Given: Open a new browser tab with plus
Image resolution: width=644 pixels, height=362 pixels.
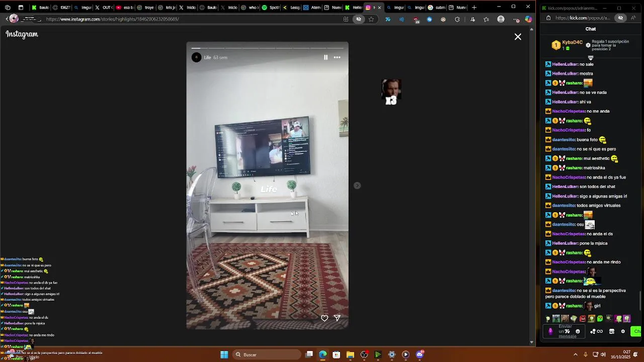Looking at the screenshot, I should point(474,8).
